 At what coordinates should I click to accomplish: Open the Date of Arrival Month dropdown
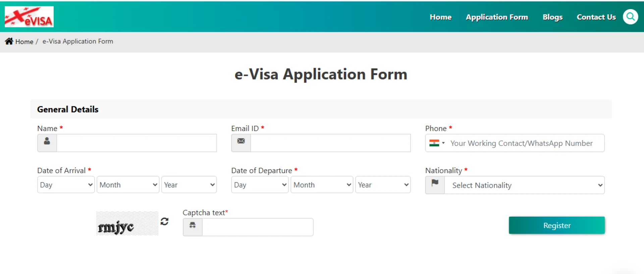(x=128, y=184)
